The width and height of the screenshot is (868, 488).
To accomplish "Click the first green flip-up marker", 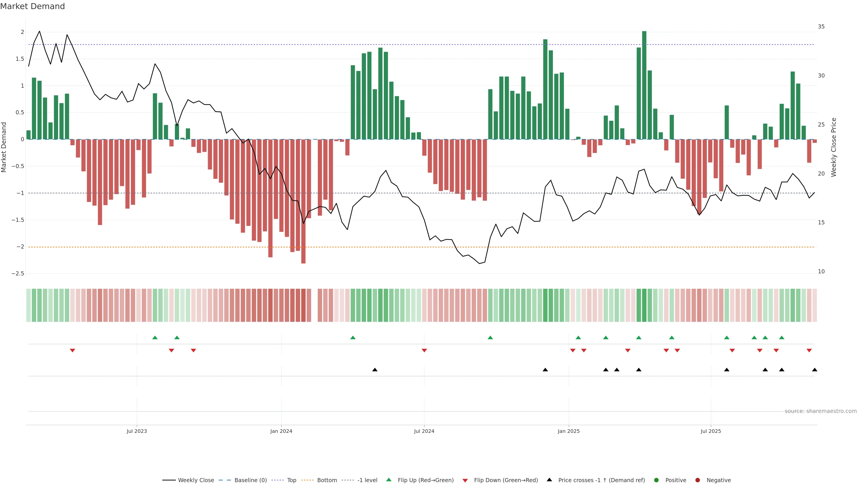I will pos(155,338).
